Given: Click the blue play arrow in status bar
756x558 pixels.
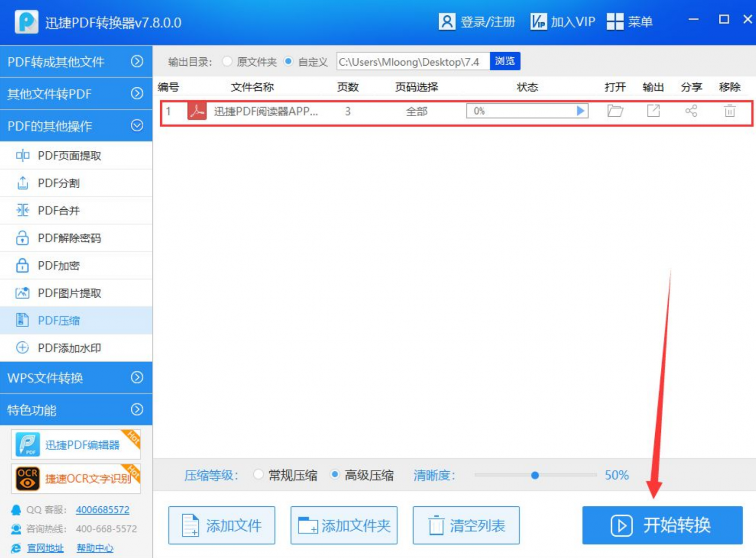Looking at the screenshot, I should click(580, 111).
